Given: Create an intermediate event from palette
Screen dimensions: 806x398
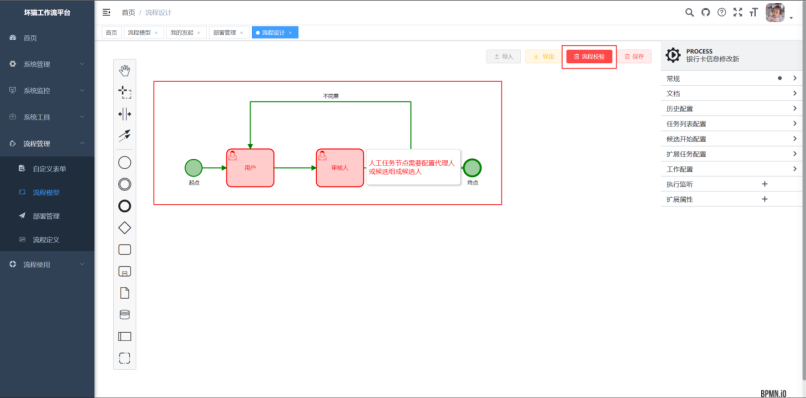Looking at the screenshot, I should click(124, 185).
